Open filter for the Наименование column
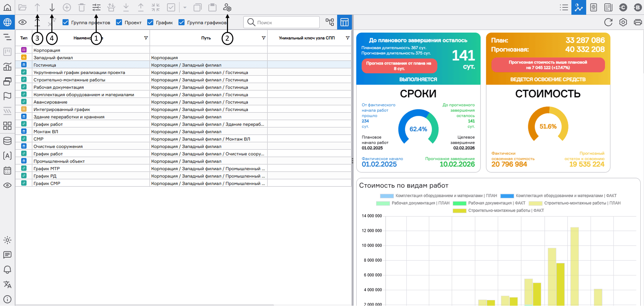644x306 pixels. pos(146,38)
